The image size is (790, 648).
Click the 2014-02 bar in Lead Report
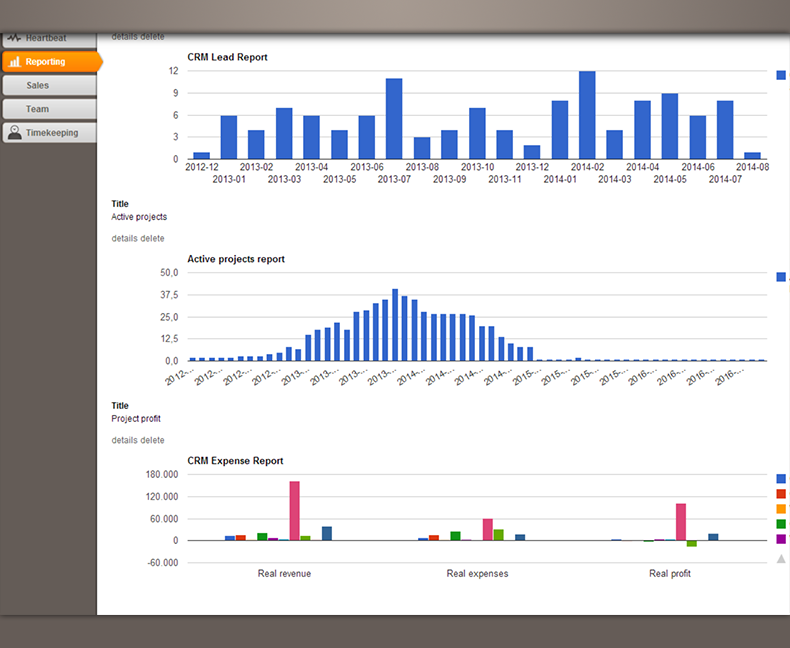(x=587, y=115)
